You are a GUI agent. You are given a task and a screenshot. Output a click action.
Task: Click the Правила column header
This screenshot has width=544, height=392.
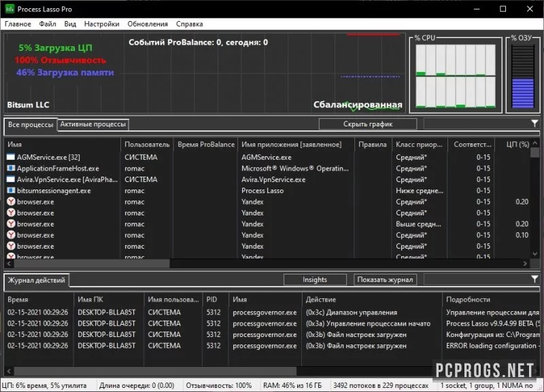(373, 145)
